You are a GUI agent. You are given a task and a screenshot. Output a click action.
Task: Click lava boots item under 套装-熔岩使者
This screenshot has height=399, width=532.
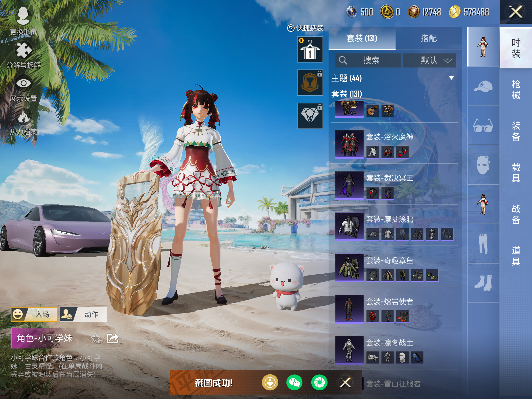pos(402,316)
